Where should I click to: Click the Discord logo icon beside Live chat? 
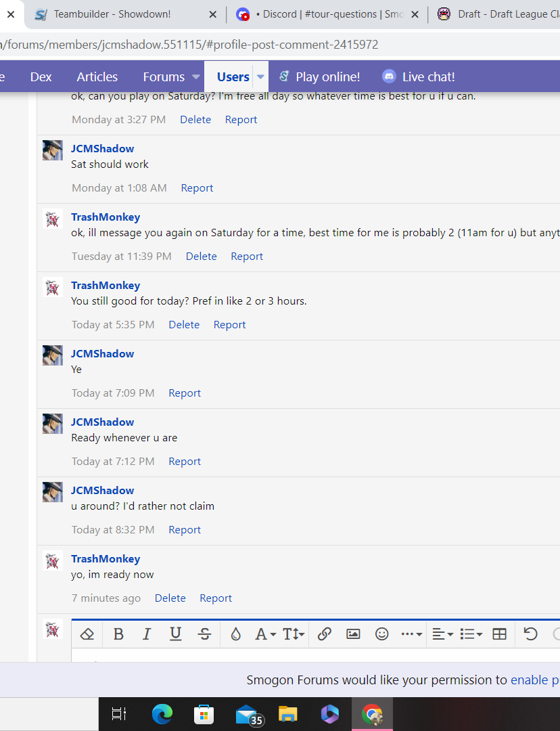click(389, 76)
